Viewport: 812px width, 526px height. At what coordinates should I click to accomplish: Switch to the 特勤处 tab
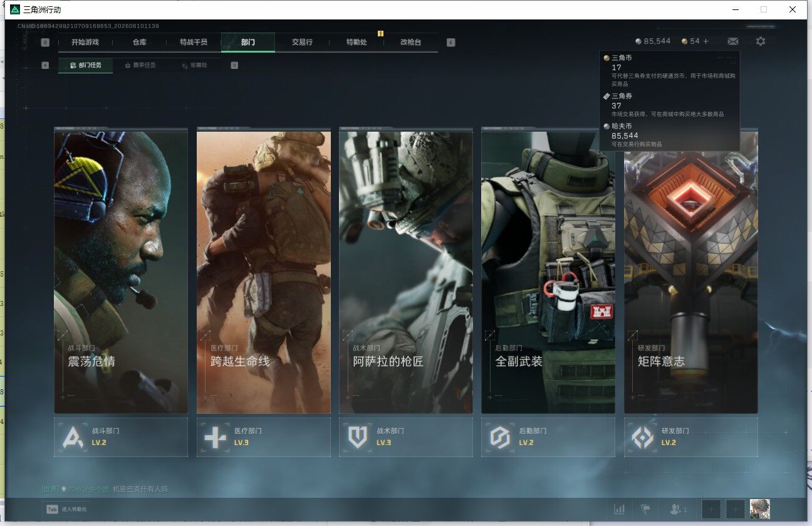[357, 43]
